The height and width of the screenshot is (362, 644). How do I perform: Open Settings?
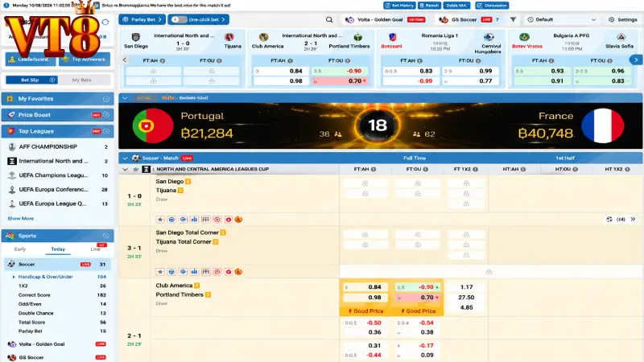pos(623,19)
